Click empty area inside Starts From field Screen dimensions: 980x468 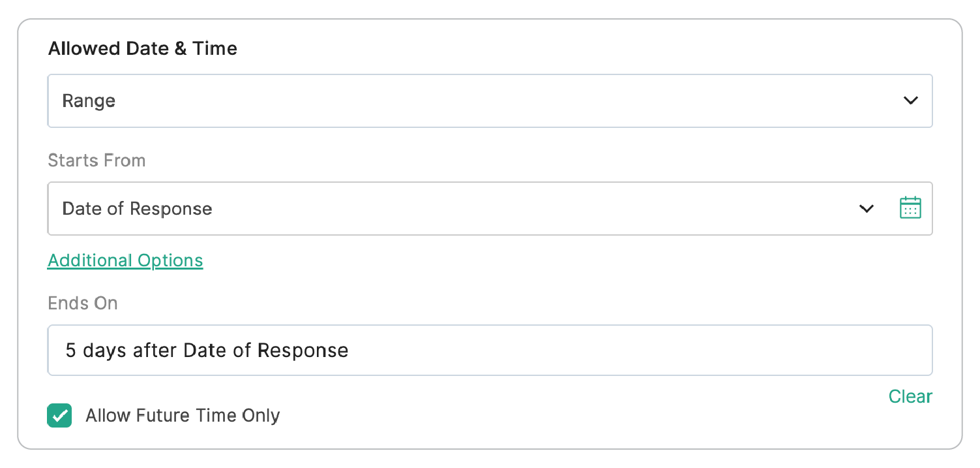522,209
